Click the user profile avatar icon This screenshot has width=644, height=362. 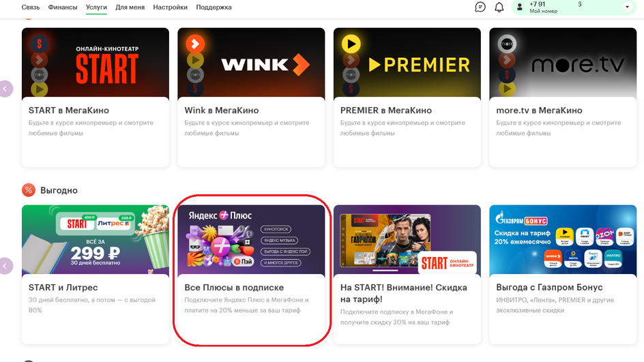coord(520,7)
